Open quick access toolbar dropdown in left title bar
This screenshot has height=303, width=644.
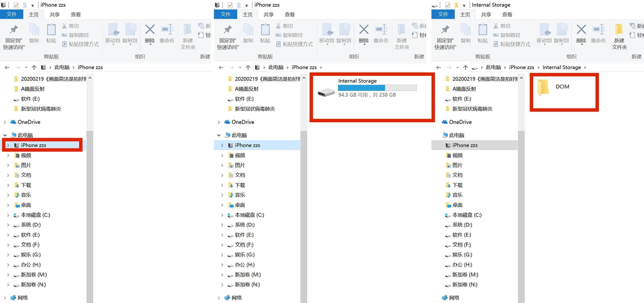pyautogui.click(x=32, y=5)
